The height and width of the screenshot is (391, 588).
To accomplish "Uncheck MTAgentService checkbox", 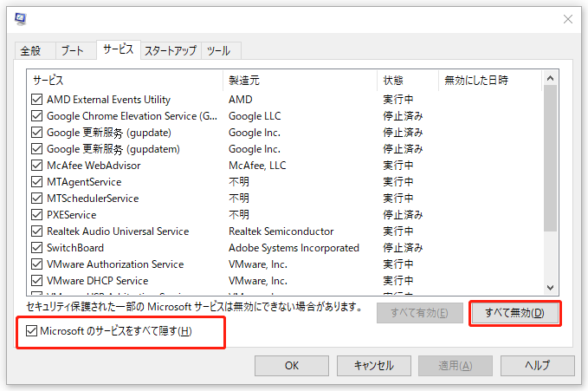I will coord(36,182).
